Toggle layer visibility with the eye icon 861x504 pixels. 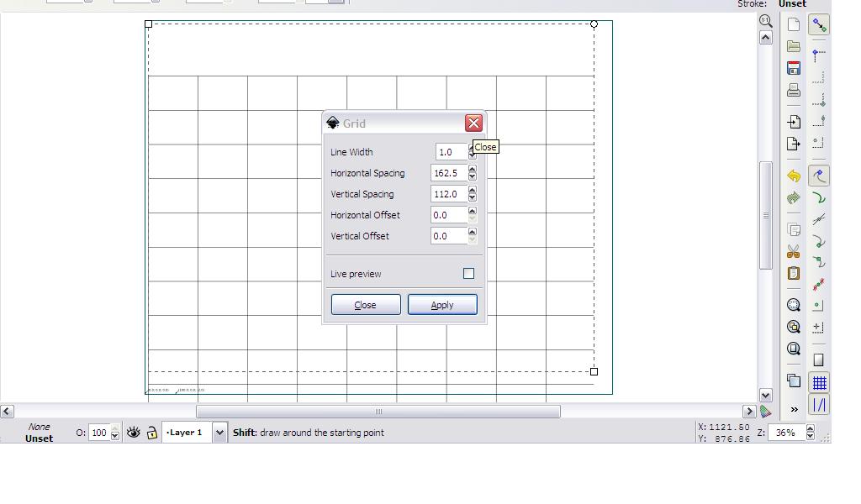[133, 433]
